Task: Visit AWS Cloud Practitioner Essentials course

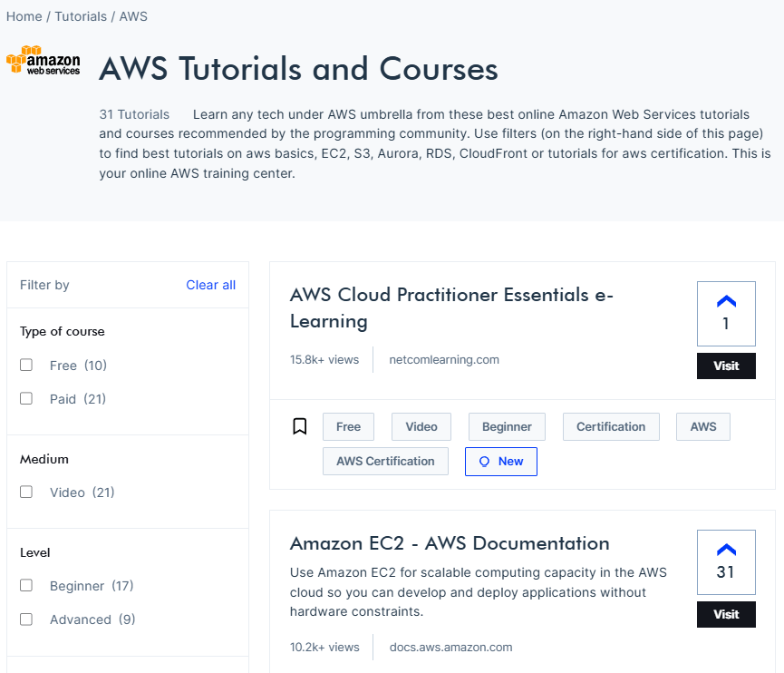Action: [x=726, y=366]
